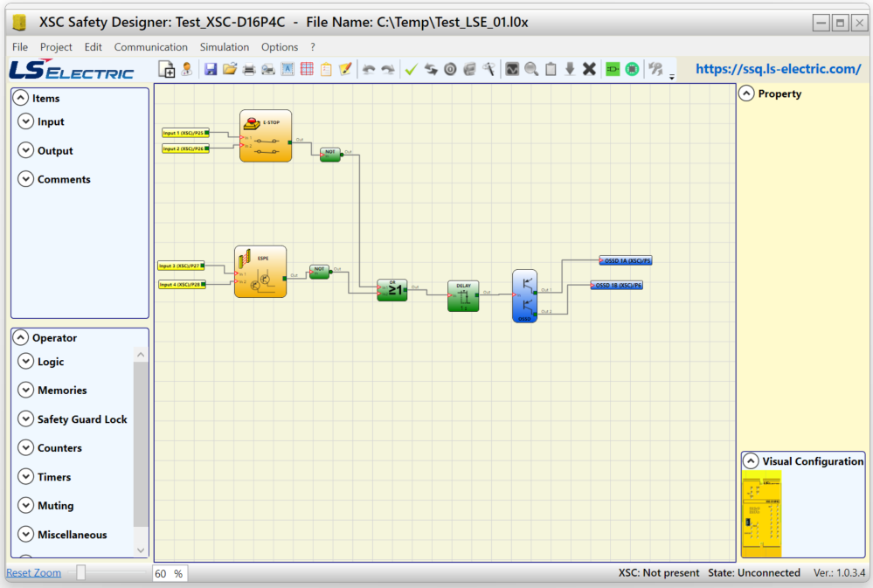Click the pencil note edit icon
This screenshot has height=588, width=873.
click(x=345, y=69)
